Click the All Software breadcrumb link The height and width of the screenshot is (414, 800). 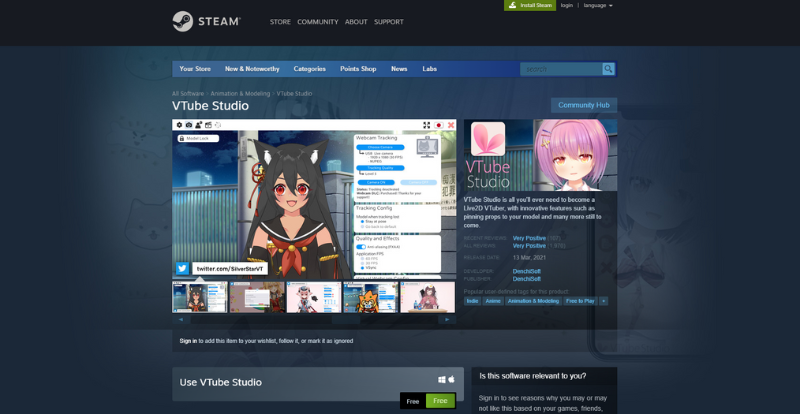pyautogui.click(x=188, y=93)
